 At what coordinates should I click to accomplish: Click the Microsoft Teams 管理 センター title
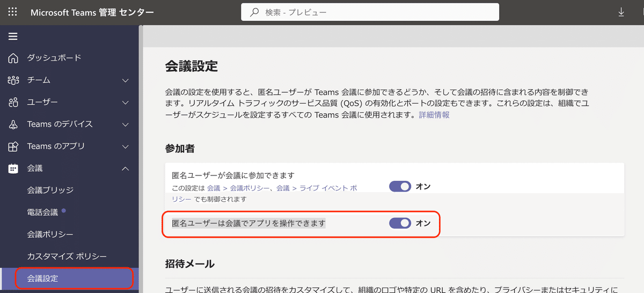pos(92,12)
